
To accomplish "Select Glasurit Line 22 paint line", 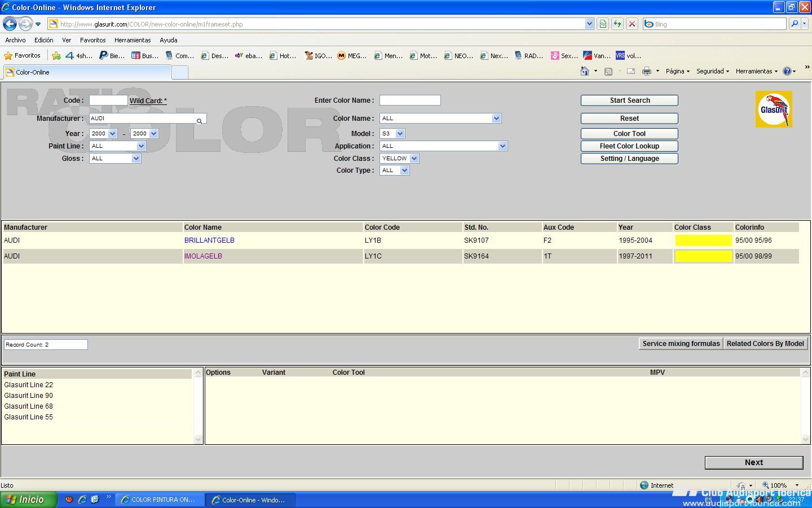I will point(28,385).
